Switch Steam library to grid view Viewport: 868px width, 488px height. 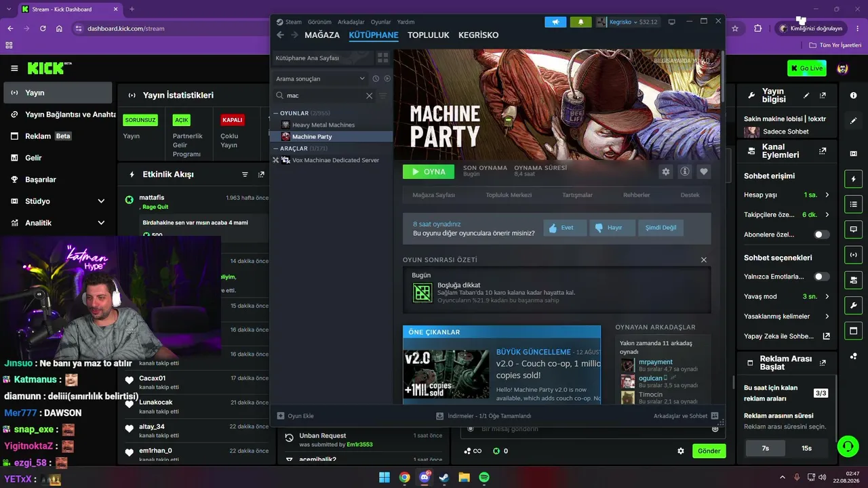click(x=382, y=58)
